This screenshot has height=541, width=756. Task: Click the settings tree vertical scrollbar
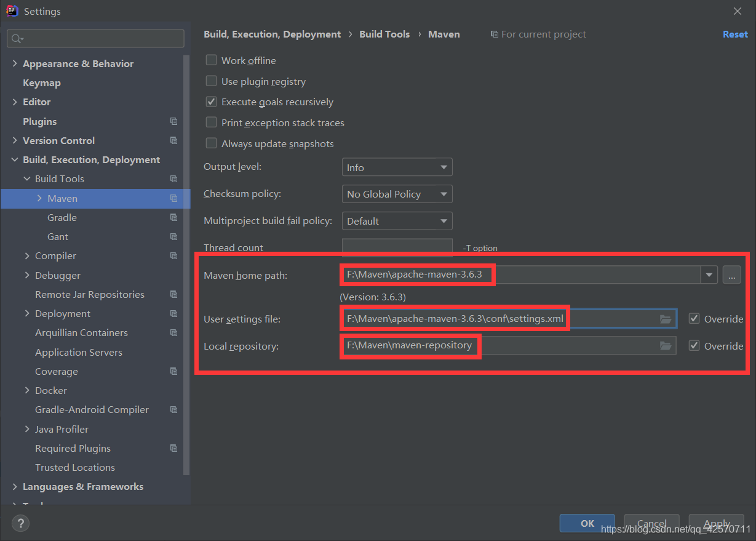click(186, 265)
